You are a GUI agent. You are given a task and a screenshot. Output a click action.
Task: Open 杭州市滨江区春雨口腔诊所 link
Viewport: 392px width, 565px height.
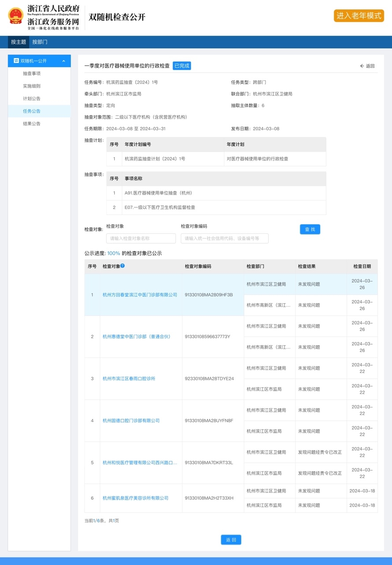coord(129,379)
